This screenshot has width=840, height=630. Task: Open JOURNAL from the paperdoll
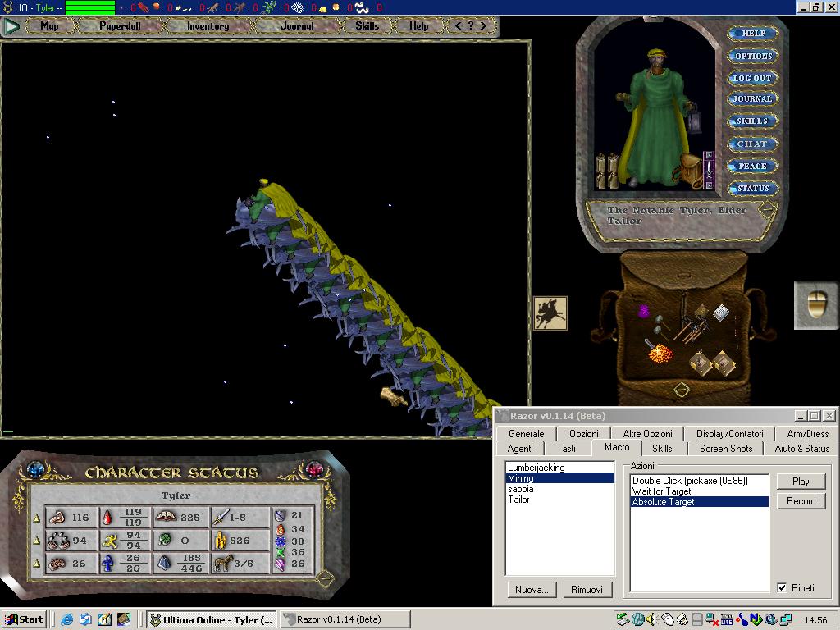[753, 99]
